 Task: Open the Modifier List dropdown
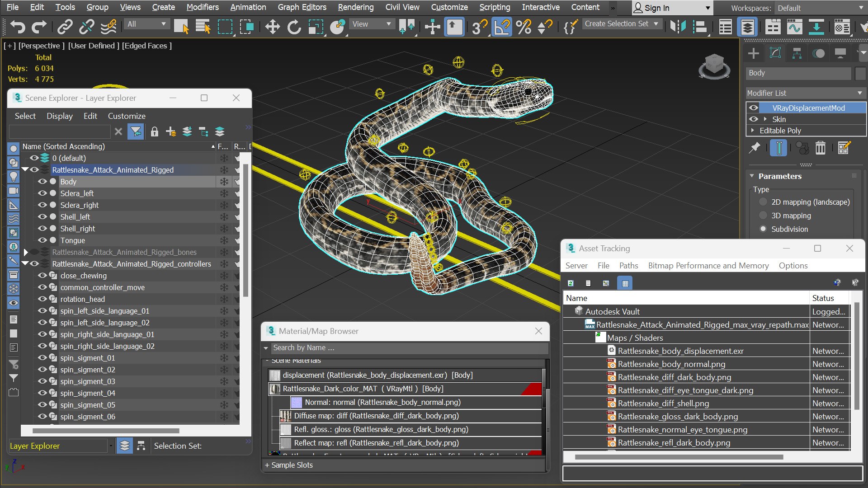(x=805, y=93)
